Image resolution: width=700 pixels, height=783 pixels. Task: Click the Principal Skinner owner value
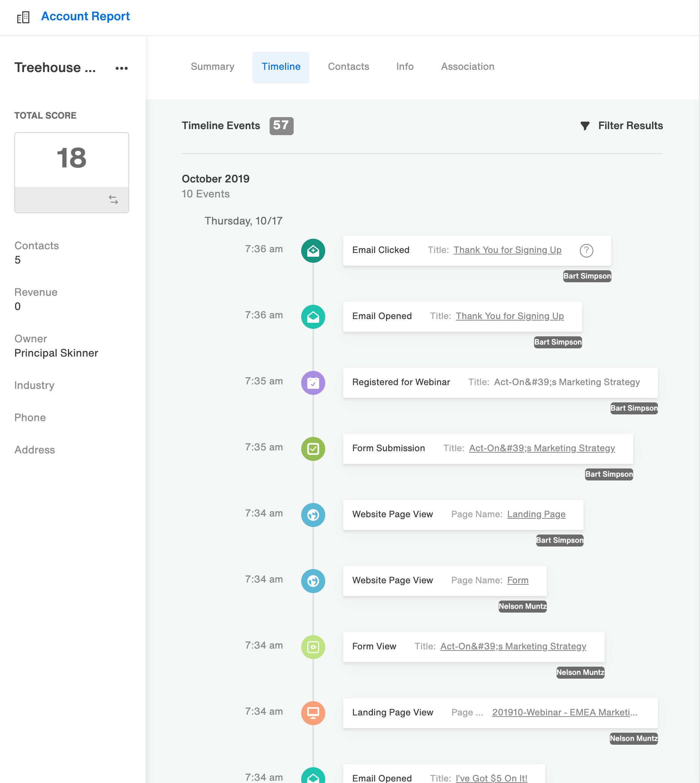(x=56, y=353)
